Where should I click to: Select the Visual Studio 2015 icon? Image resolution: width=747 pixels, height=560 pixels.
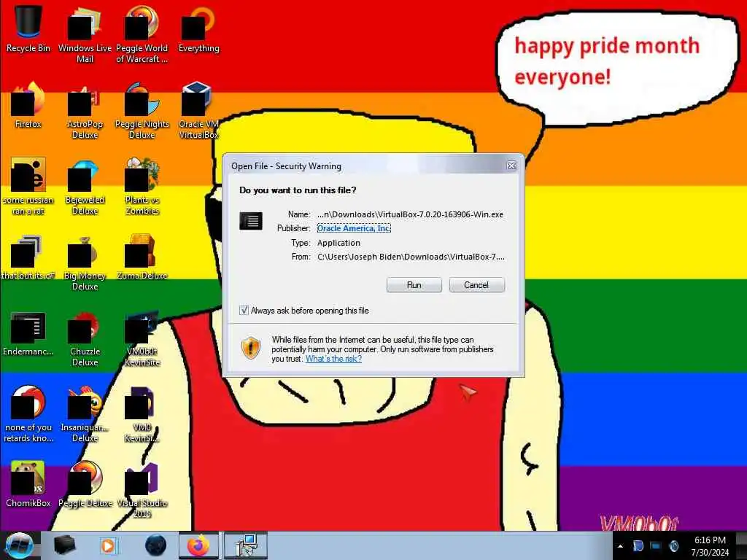[x=142, y=489]
